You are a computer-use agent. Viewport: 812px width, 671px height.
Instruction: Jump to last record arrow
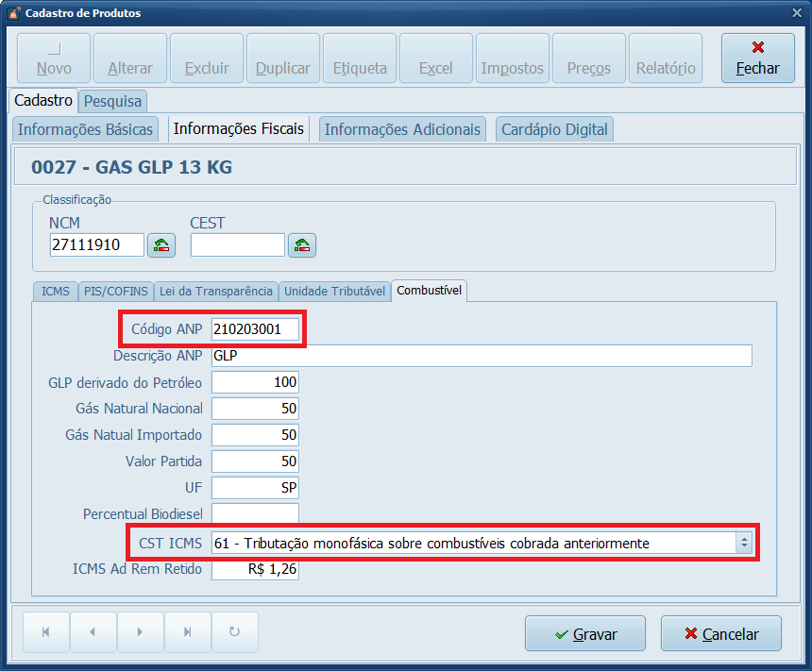(187, 633)
